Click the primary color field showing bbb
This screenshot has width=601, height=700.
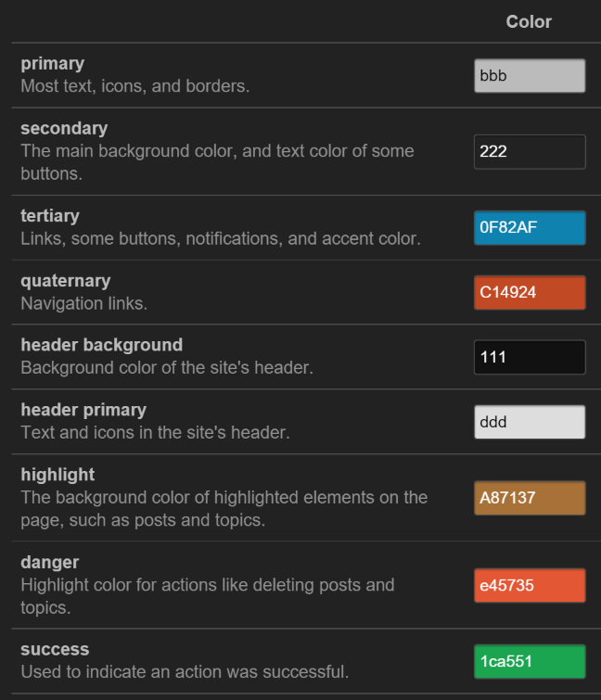click(x=529, y=76)
